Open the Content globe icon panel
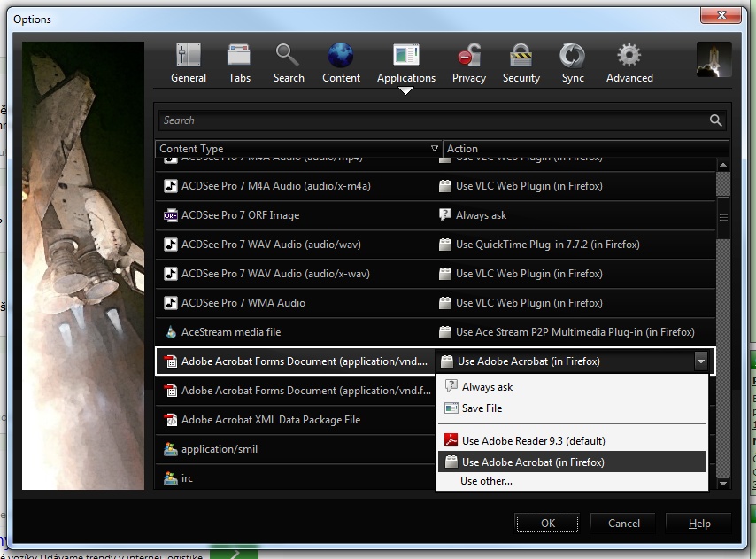This screenshot has height=559, width=756. (x=341, y=63)
